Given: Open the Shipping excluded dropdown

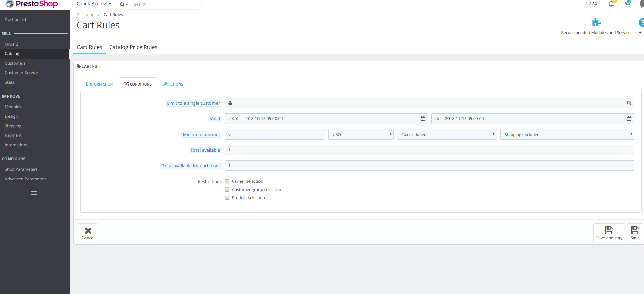Looking at the screenshot, I should pyautogui.click(x=567, y=134).
